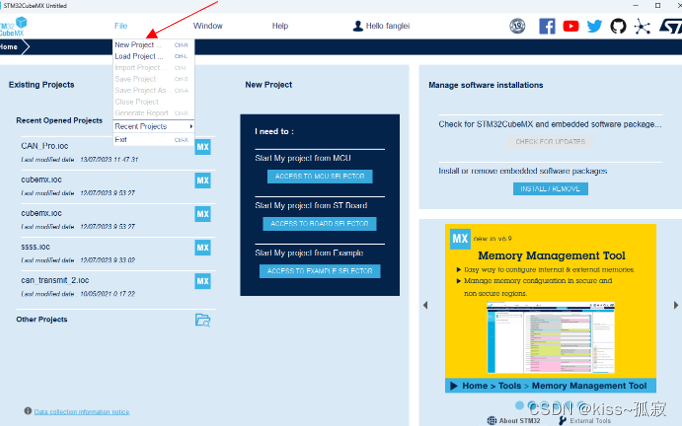Maximize the STM32CubeMX window
This screenshot has height=426, width=682.
[658, 6]
